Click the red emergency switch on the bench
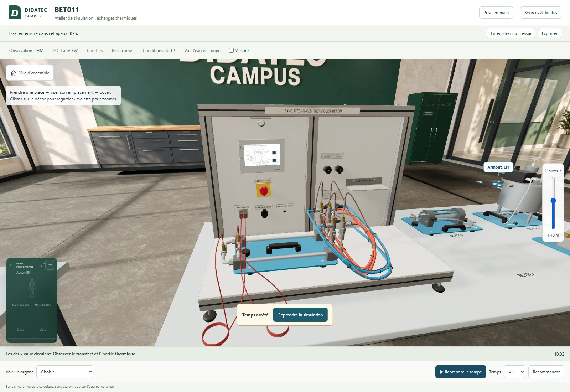570x392 pixels. tap(264, 191)
